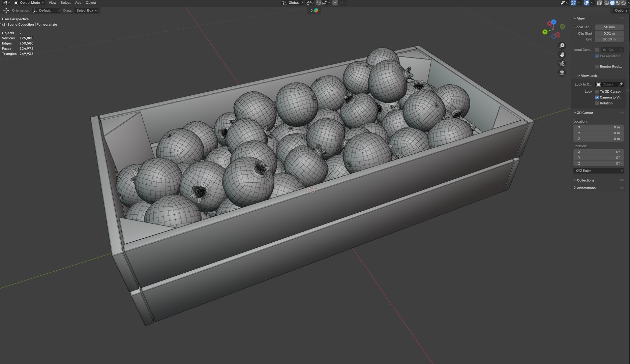This screenshot has width=630, height=364.
Task: Click the zoom view magnifier button
Action: [562, 45]
